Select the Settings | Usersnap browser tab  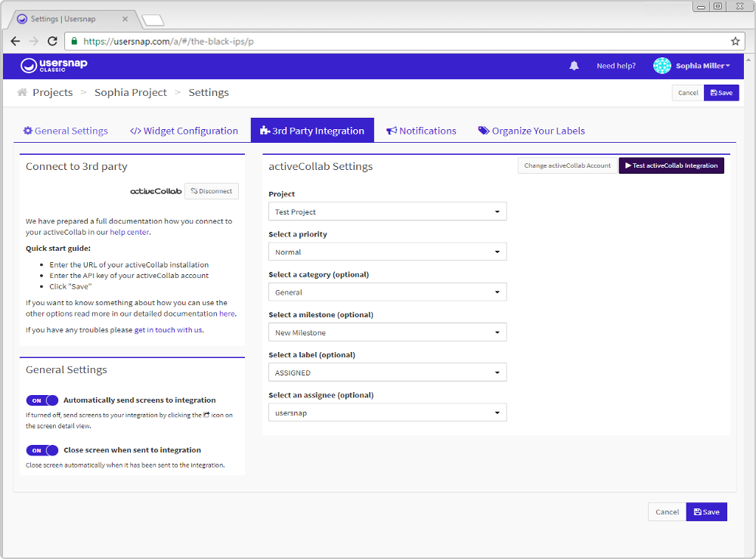pyautogui.click(x=73, y=20)
